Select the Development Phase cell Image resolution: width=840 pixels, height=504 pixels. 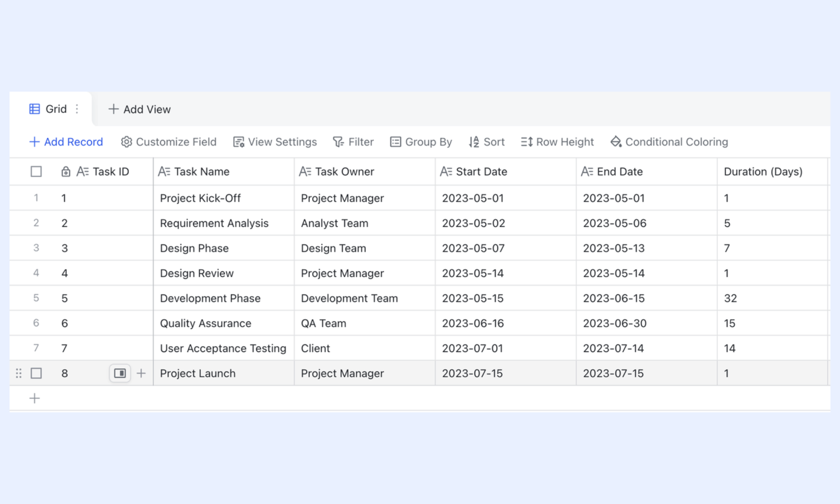tap(224, 298)
